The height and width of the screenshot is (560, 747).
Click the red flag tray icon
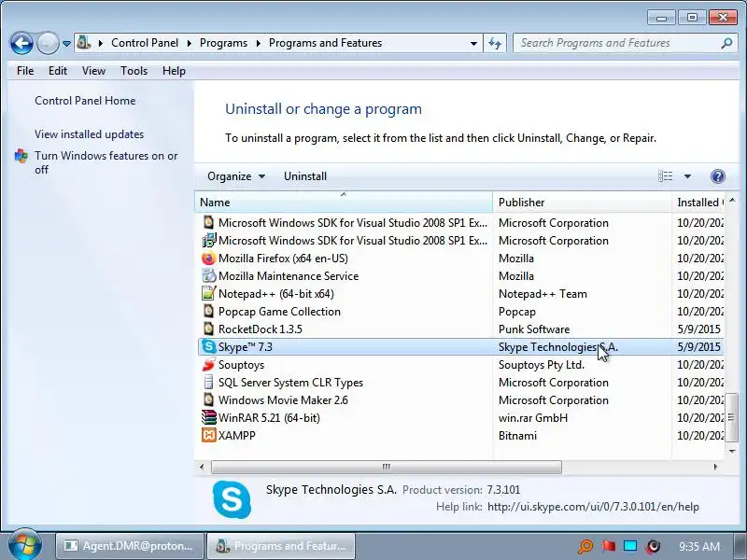[609, 546]
